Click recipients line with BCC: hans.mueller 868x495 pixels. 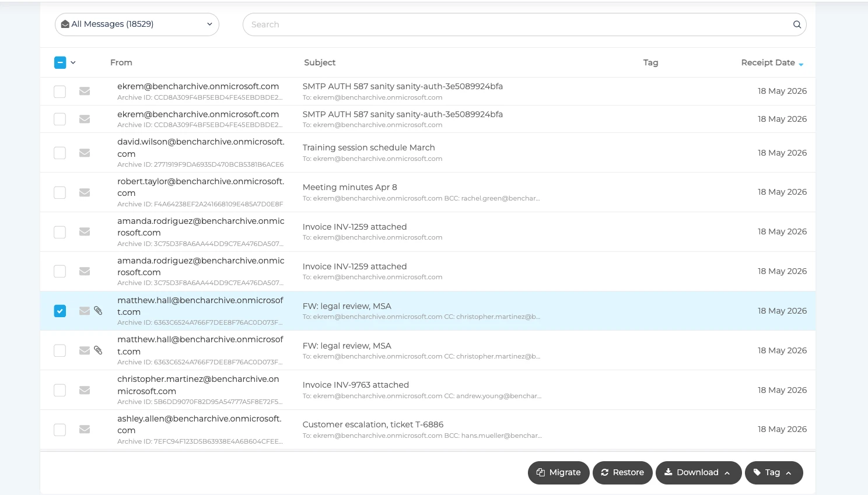[x=422, y=436]
